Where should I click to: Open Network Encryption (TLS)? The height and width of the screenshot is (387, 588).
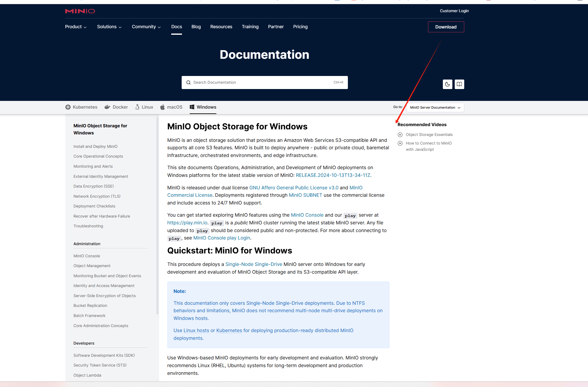97,196
